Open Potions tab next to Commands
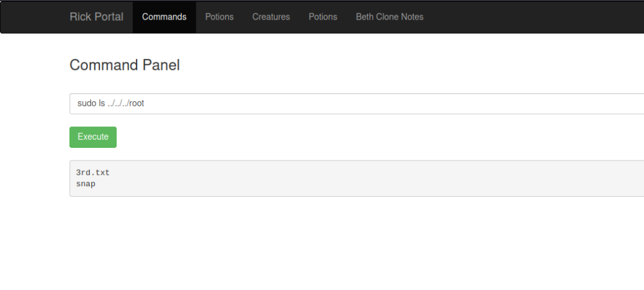The width and height of the screenshot is (644, 290). (219, 17)
